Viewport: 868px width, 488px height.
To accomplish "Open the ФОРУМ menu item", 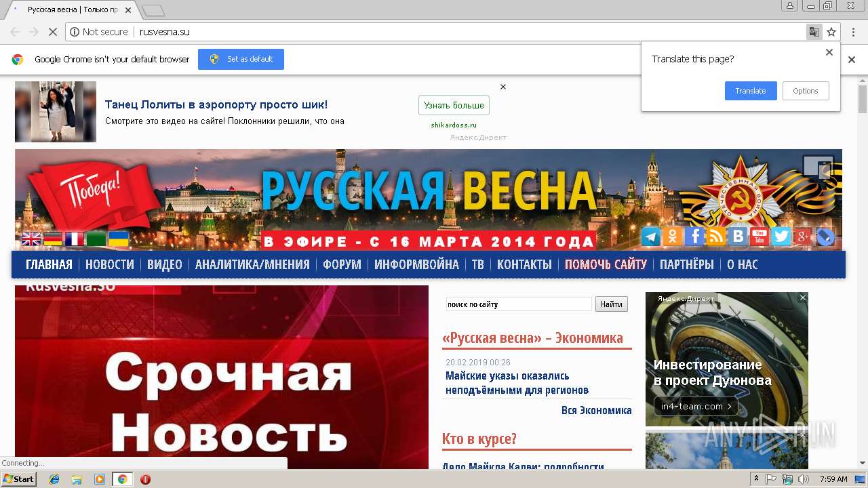I will click(342, 264).
